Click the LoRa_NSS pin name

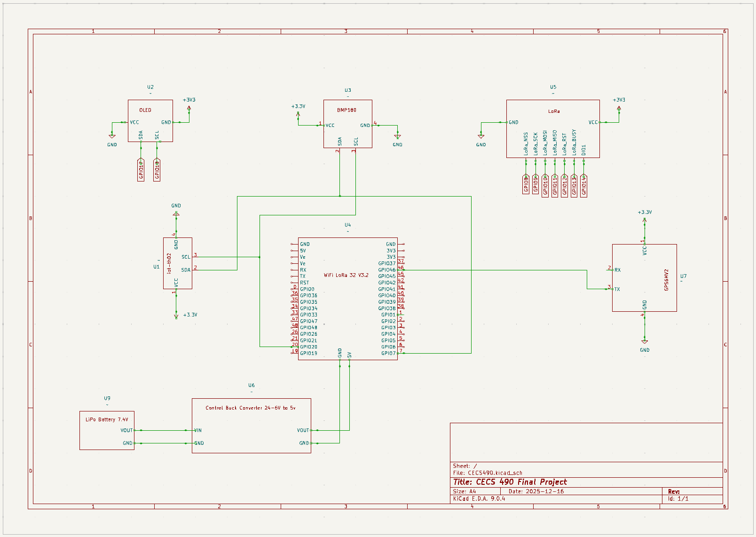pos(526,143)
